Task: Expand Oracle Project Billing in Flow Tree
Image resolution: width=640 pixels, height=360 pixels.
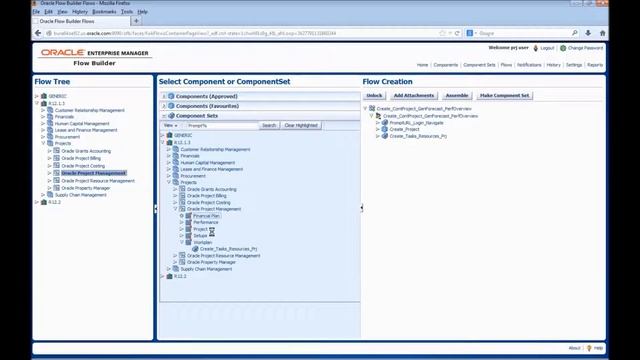Action: click(x=49, y=158)
